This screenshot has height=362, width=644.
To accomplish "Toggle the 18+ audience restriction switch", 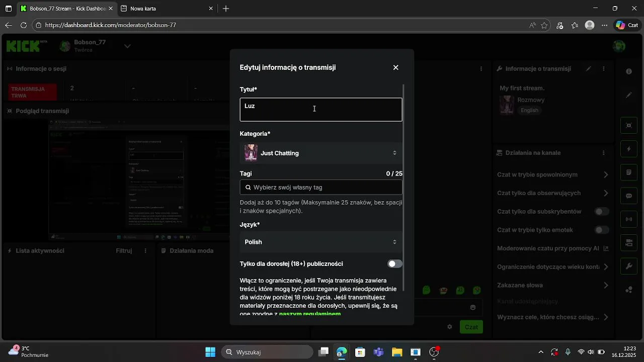I will [395, 264].
